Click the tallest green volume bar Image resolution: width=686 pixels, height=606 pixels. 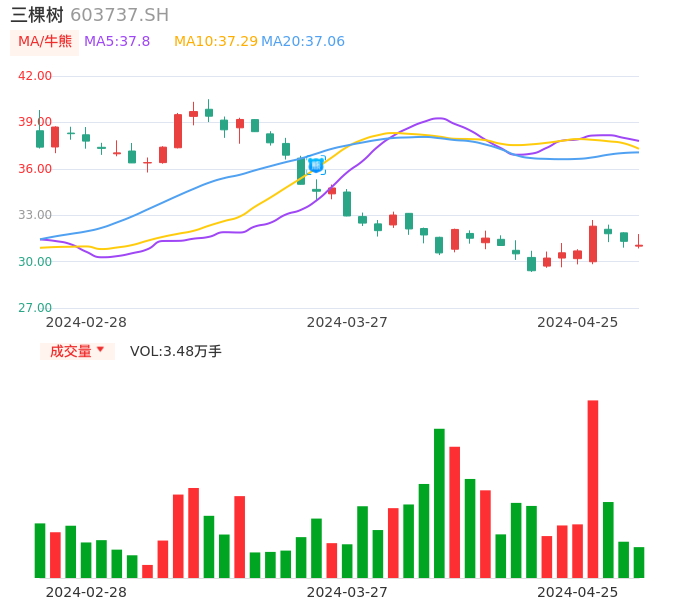[439, 503]
